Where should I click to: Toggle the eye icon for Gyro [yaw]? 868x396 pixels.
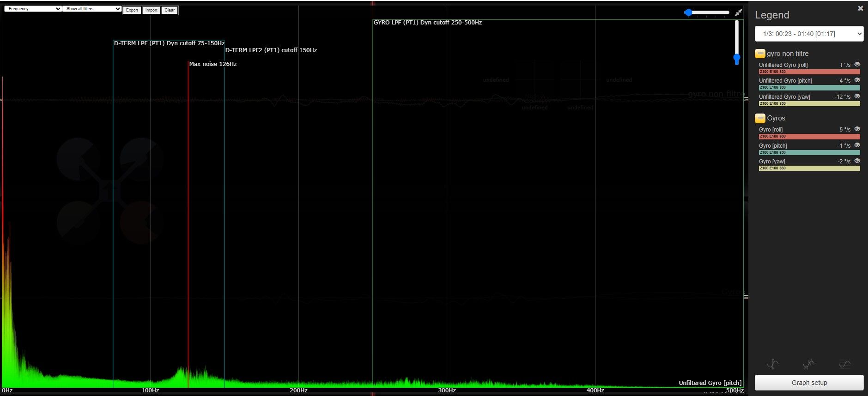(x=857, y=161)
